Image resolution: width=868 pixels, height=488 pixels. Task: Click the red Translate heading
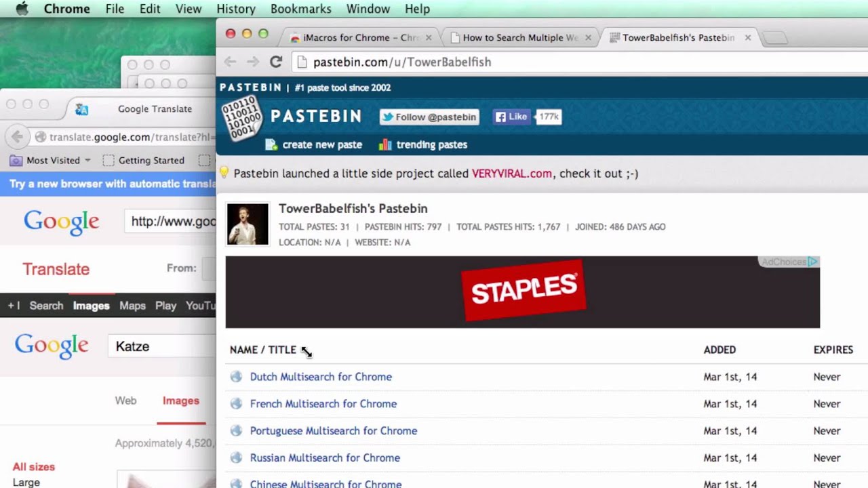pos(56,269)
